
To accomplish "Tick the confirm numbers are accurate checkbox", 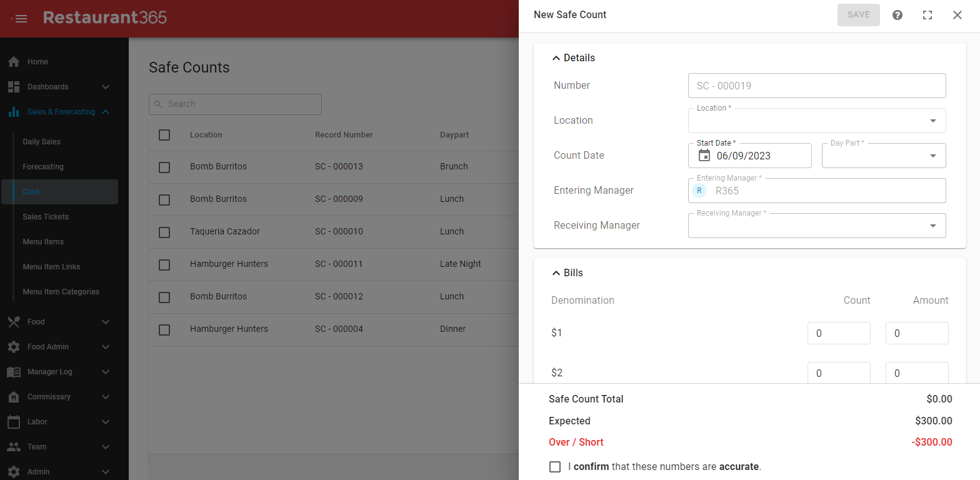I will tap(555, 467).
